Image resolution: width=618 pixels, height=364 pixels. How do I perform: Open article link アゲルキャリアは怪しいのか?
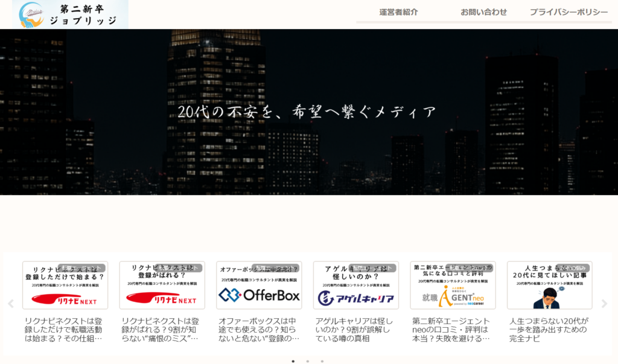[x=354, y=330]
